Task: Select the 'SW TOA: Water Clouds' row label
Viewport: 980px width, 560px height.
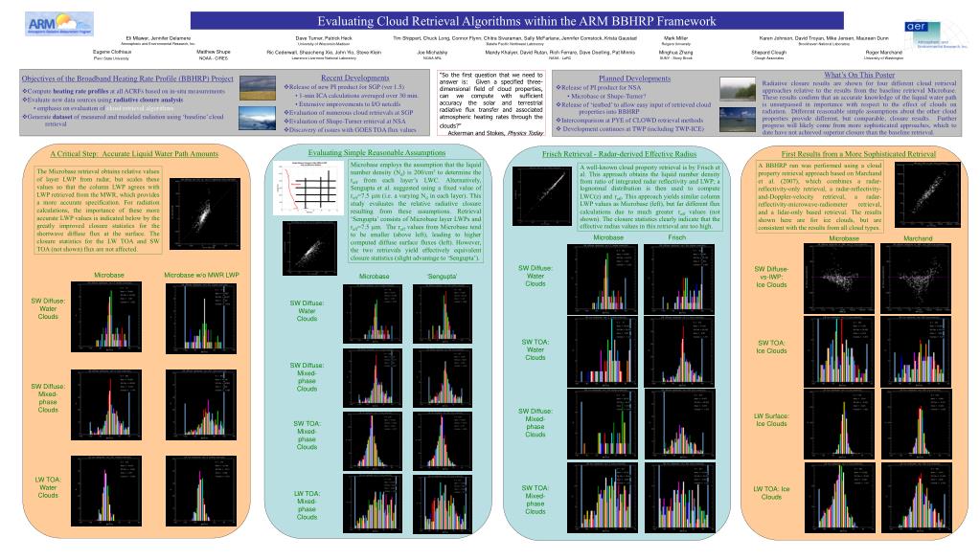Action: [536, 349]
